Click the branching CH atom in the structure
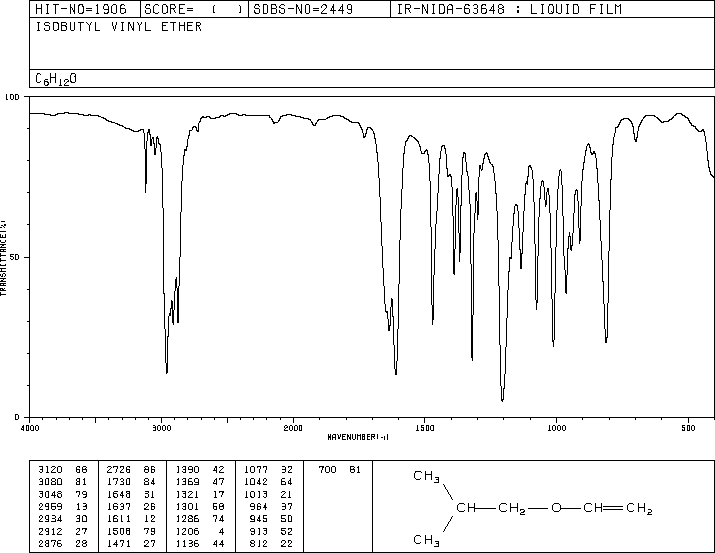Screen dimensions: 715x553 point(466,508)
